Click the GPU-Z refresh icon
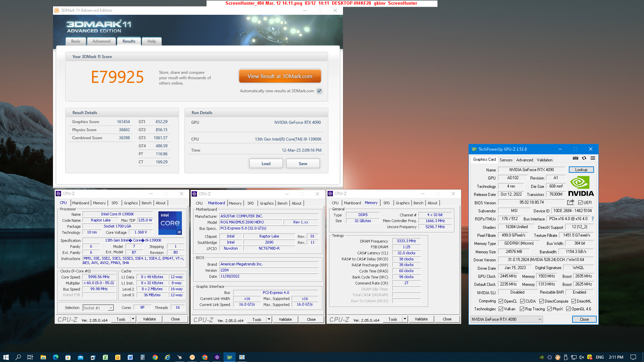 pos(584,158)
